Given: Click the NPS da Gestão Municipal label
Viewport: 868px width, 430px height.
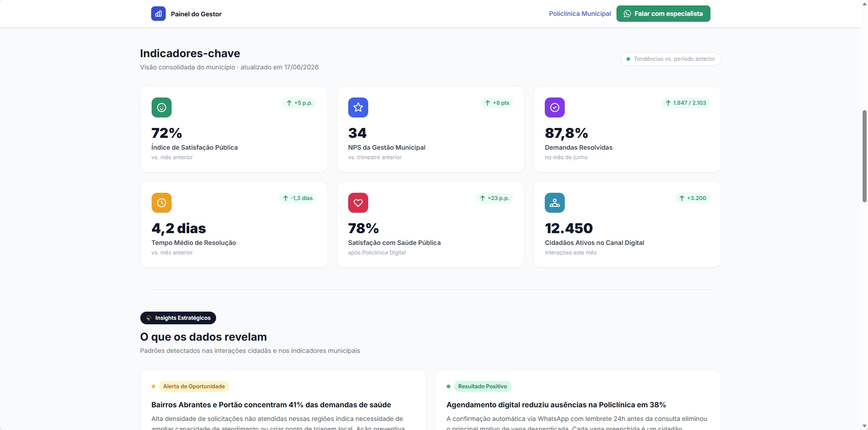Looking at the screenshot, I should point(387,147).
